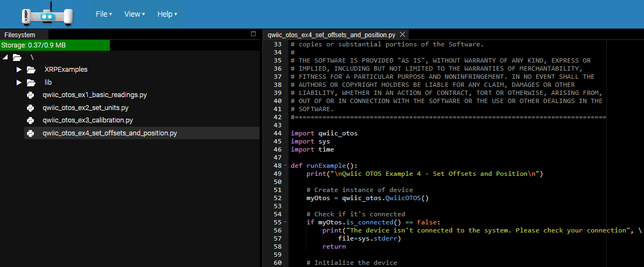This screenshot has width=644, height=267.
Task: Click the XRP robot logo
Action: coord(47,15)
